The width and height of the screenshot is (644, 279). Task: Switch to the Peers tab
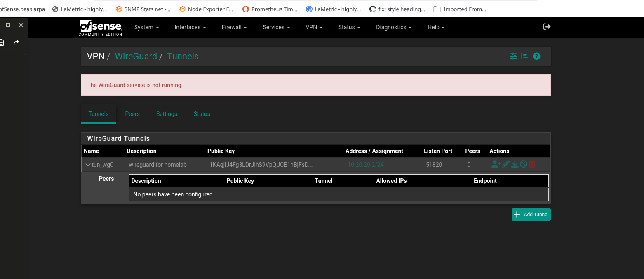pos(132,114)
